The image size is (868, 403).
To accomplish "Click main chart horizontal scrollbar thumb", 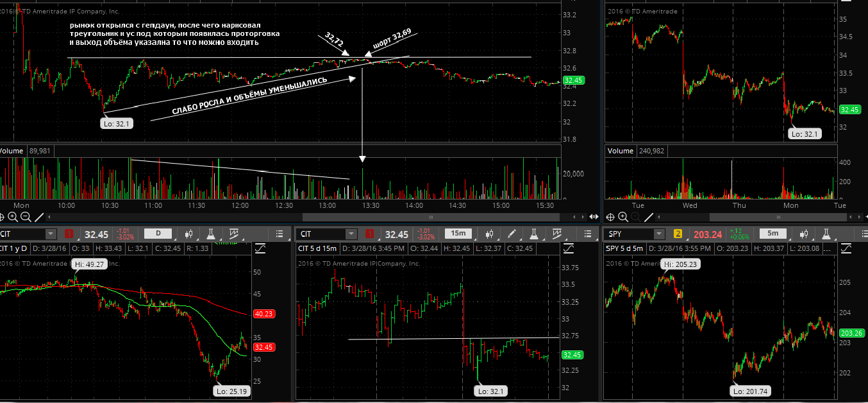I will (x=431, y=217).
